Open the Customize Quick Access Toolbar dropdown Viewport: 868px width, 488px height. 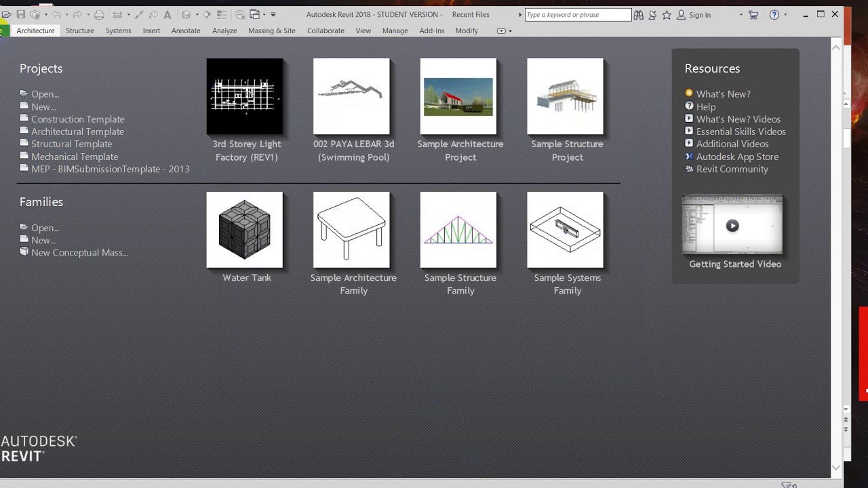(x=273, y=14)
